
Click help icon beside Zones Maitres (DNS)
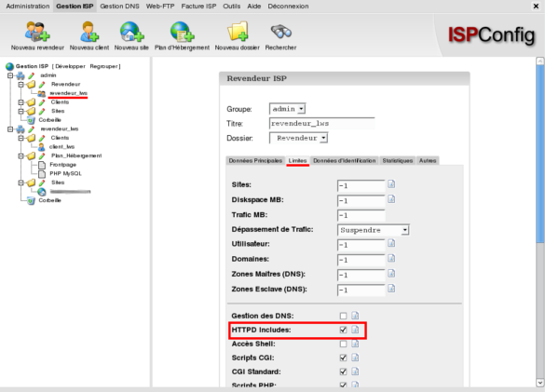(391, 274)
